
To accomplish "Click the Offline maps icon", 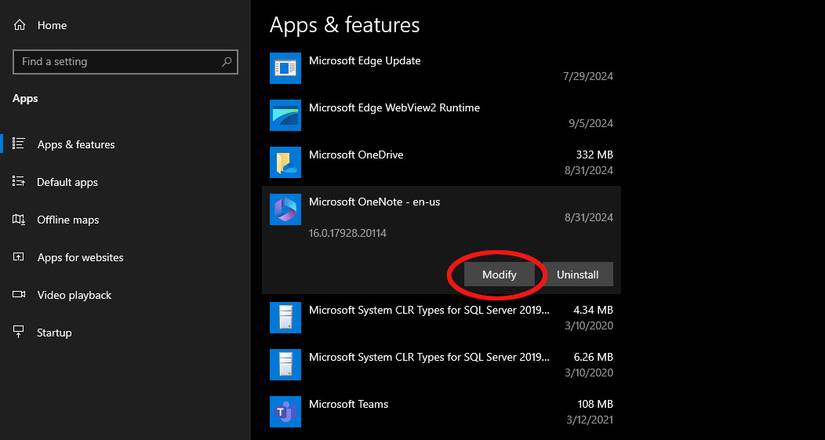I will [18, 219].
